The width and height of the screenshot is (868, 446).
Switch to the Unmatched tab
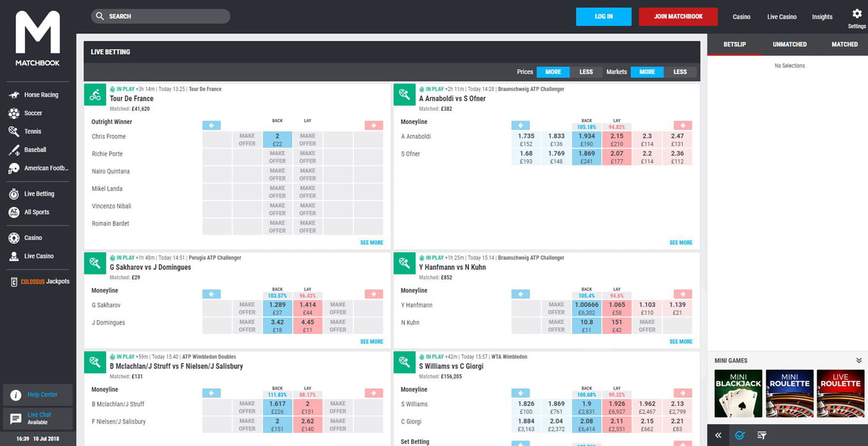[x=790, y=45]
